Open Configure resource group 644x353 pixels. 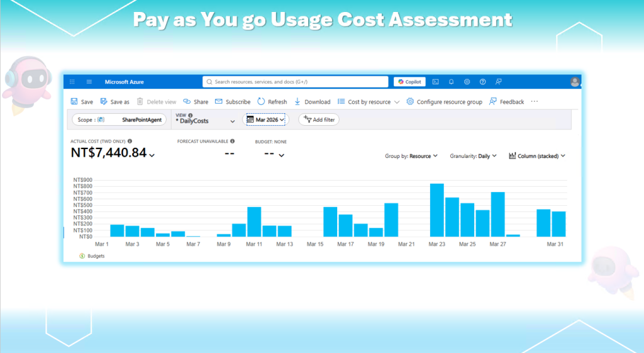(444, 101)
